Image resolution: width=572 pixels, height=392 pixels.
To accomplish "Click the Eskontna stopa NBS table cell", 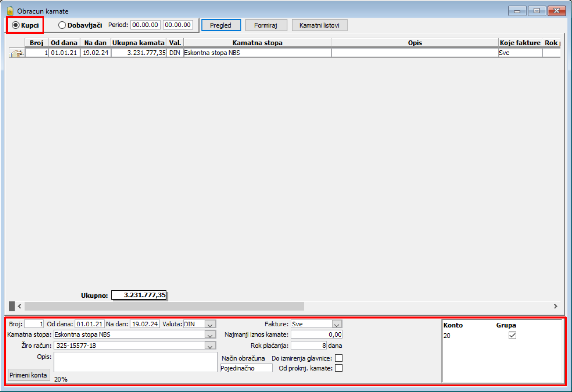I will 257,53.
